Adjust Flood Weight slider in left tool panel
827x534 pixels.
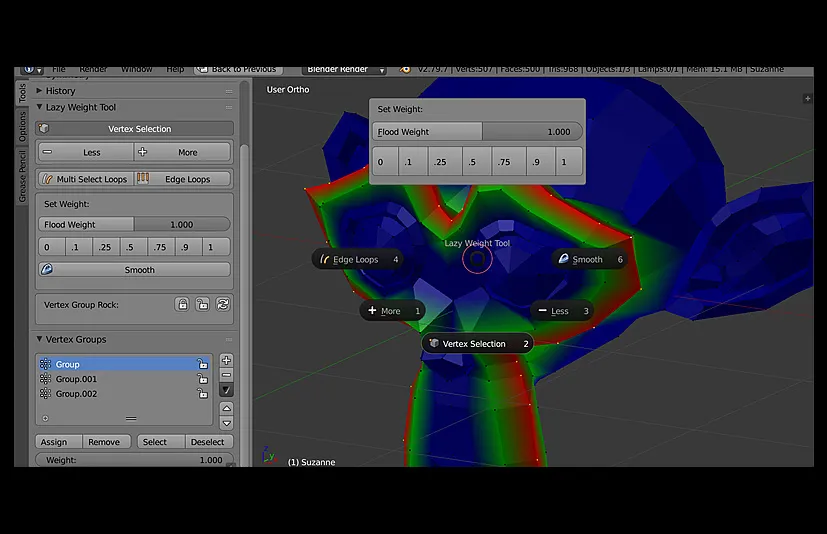[x=134, y=224]
